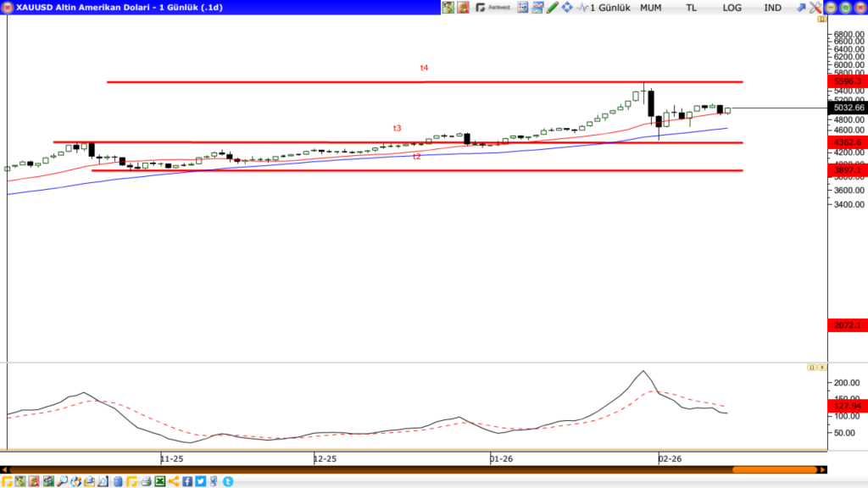
Task: Click the blue four-arrow move icon
Action: click(566, 8)
